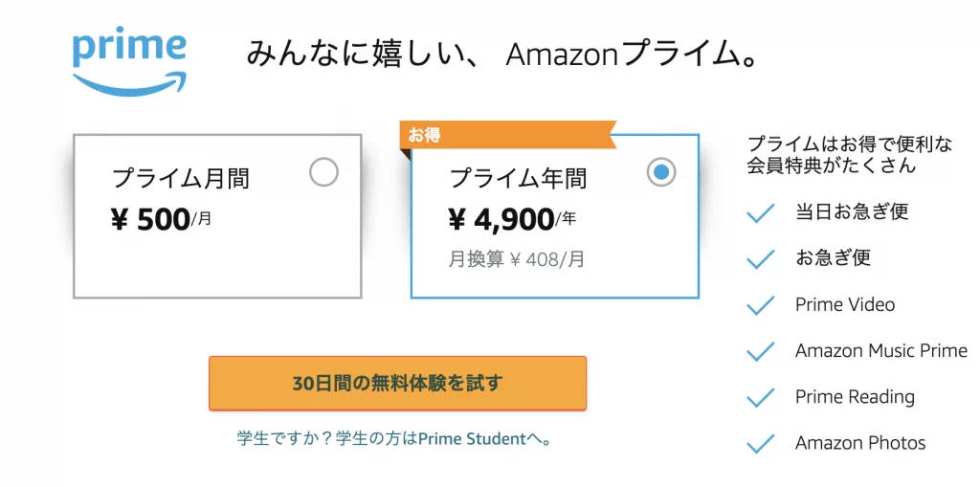This screenshot has width=980, height=487.
Task: Click the みんなに嬉しい Amazonプライム heading
Action: (502, 55)
